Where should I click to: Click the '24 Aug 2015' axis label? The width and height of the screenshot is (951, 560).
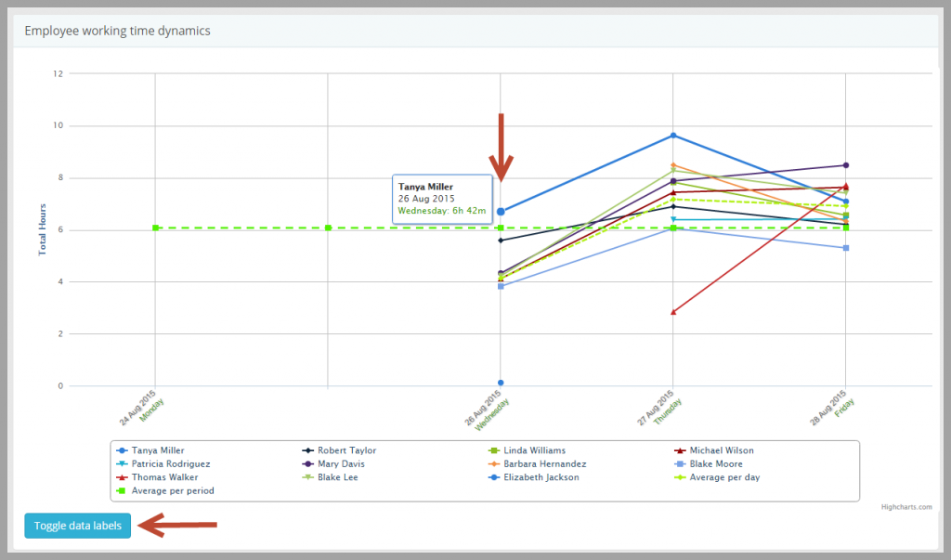137,408
